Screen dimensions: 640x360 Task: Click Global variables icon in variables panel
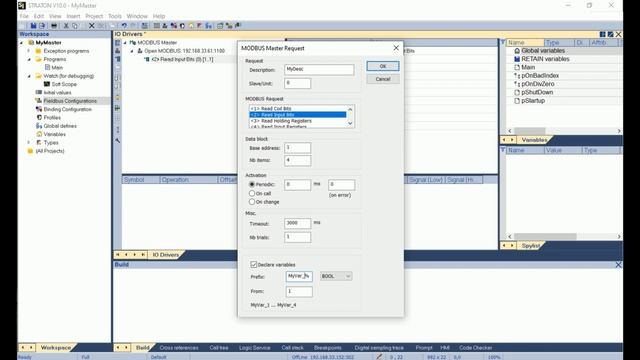517,51
